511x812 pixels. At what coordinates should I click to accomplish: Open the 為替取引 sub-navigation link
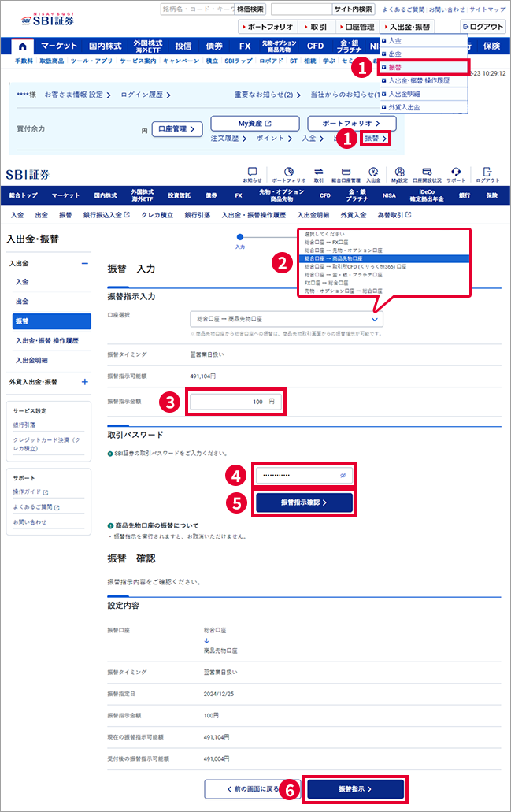[x=394, y=215]
